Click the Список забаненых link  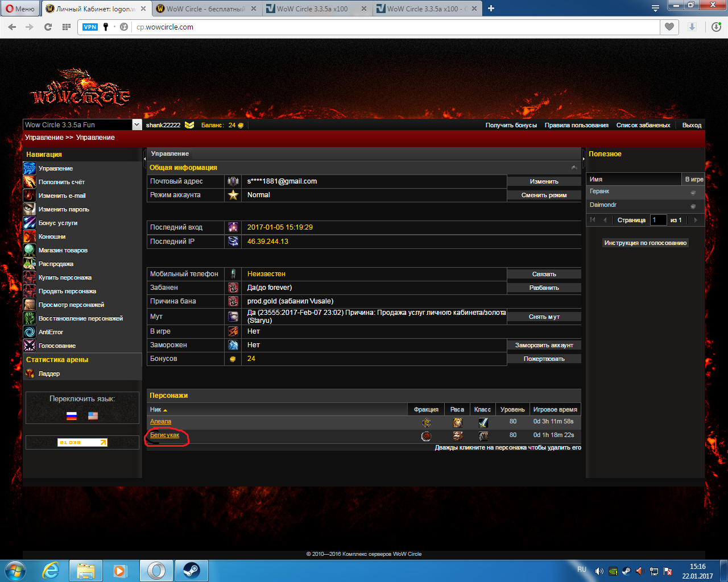tap(643, 125)
